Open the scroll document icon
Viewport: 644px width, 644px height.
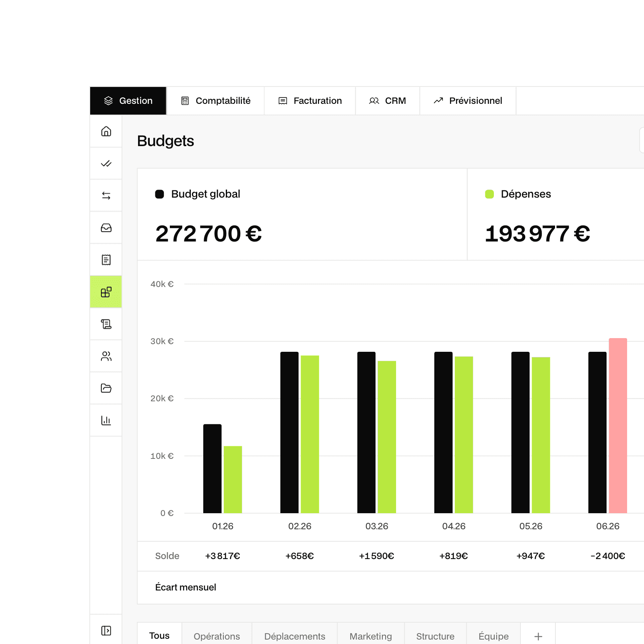[x=106, y=324]
